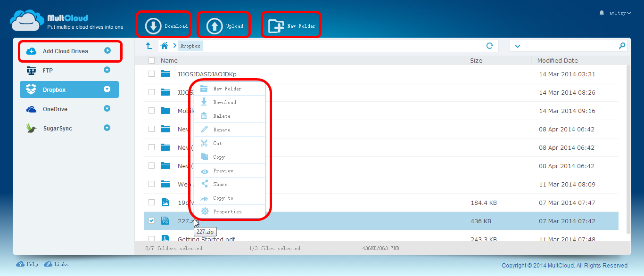Open the amltzy account dropdown

[x=620, y=13]
